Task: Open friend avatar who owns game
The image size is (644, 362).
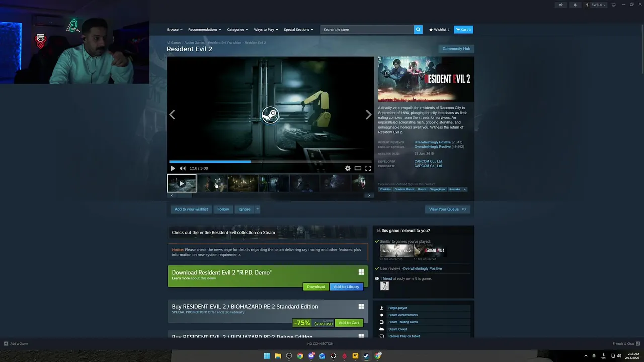Action: (384, 286)
